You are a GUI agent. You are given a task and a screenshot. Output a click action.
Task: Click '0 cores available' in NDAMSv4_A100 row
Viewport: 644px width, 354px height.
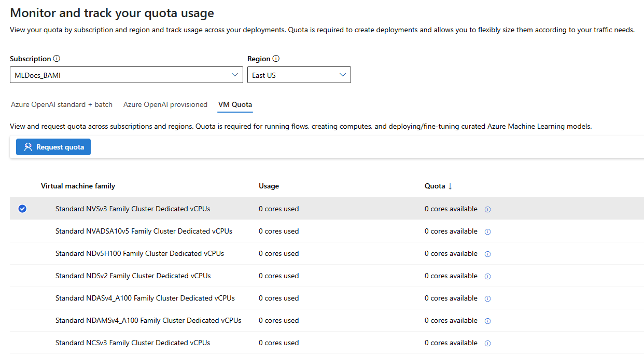(451, 320)
